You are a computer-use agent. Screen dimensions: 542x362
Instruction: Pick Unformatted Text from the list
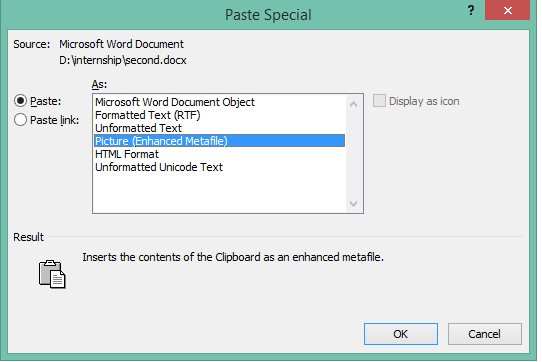138,128
